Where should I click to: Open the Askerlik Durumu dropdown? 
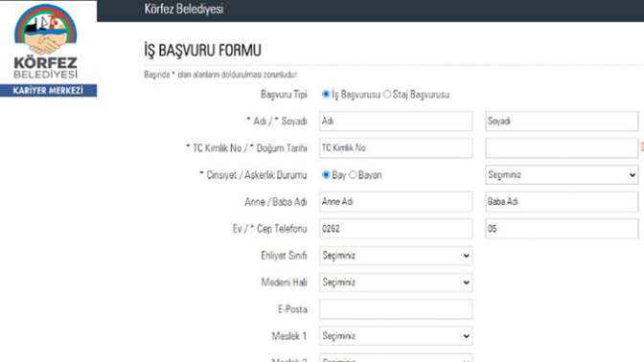pos(562,175)
